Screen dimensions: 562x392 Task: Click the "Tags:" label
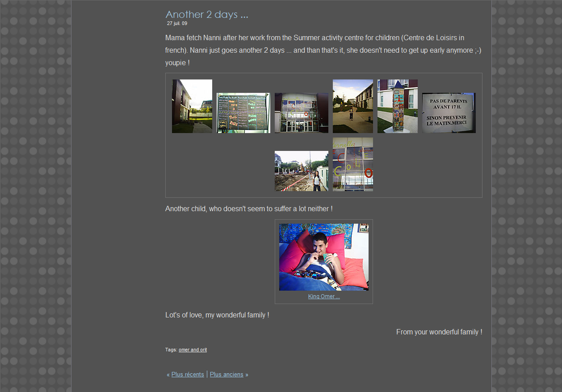171,350
